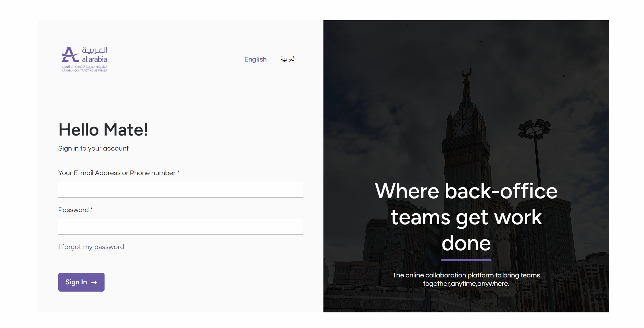Click the floodlight lamp post in photo
This screenshot has width=644, height=328.
click(534, 129)
